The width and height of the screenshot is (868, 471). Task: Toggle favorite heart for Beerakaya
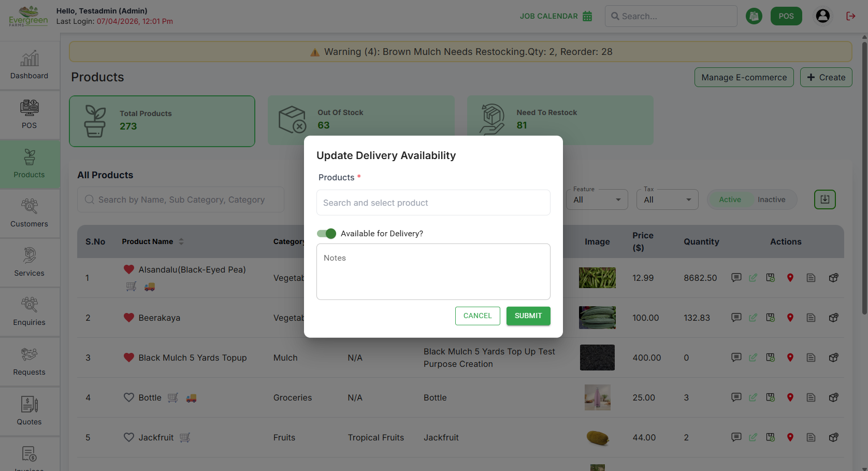129,318
